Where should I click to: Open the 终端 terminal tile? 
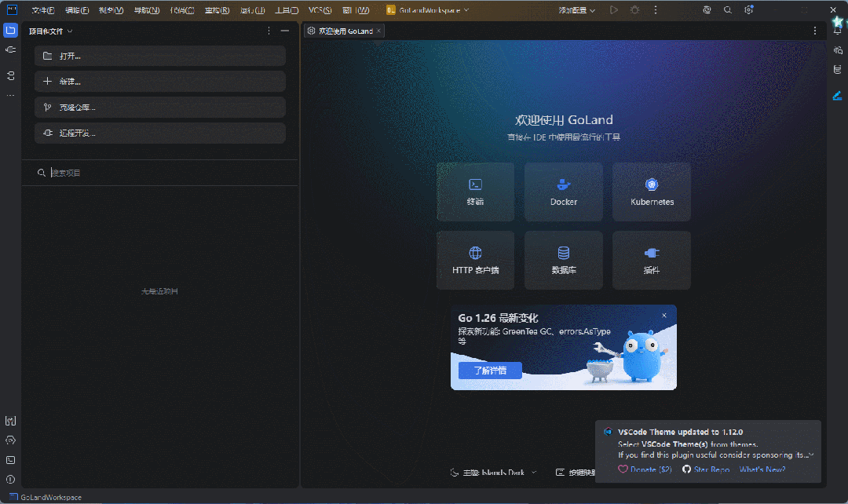475,192
